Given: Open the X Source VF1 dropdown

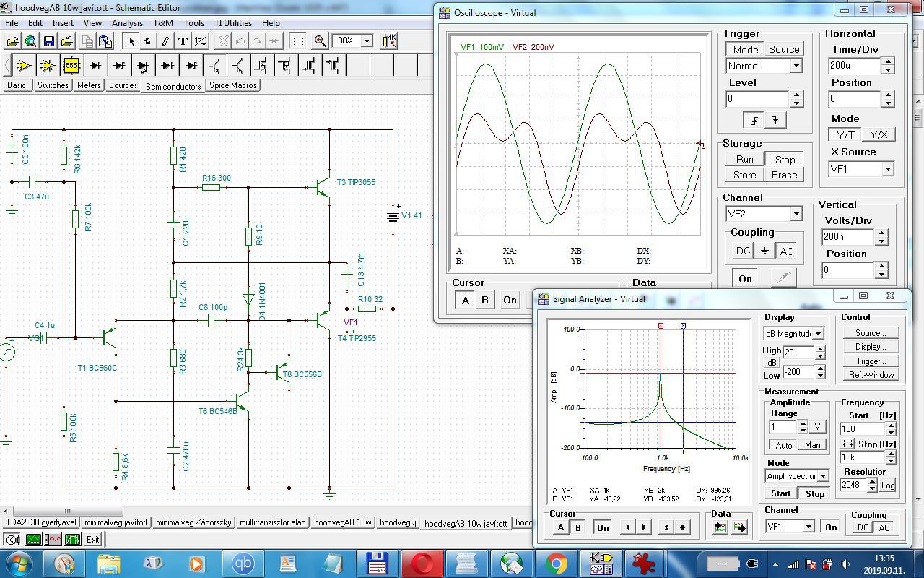Looking at the screenshot, I should (x=888, y=169).
